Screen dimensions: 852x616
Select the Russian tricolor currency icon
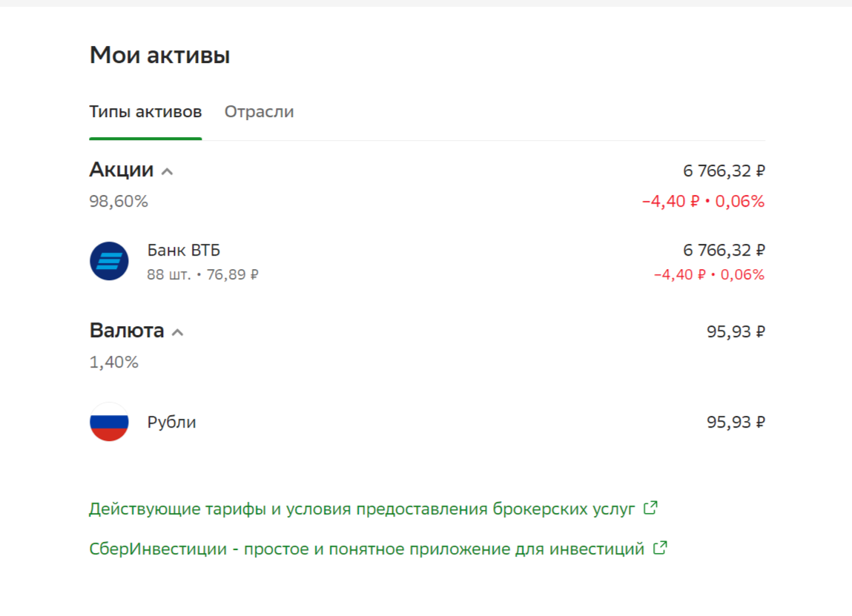click(109, 422)
